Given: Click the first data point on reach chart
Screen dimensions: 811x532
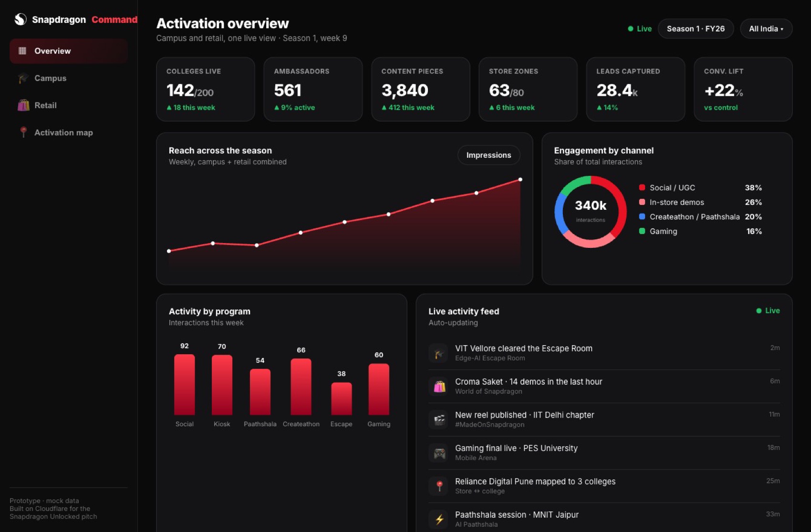Looking at the screenshot, I should (169, 251).
